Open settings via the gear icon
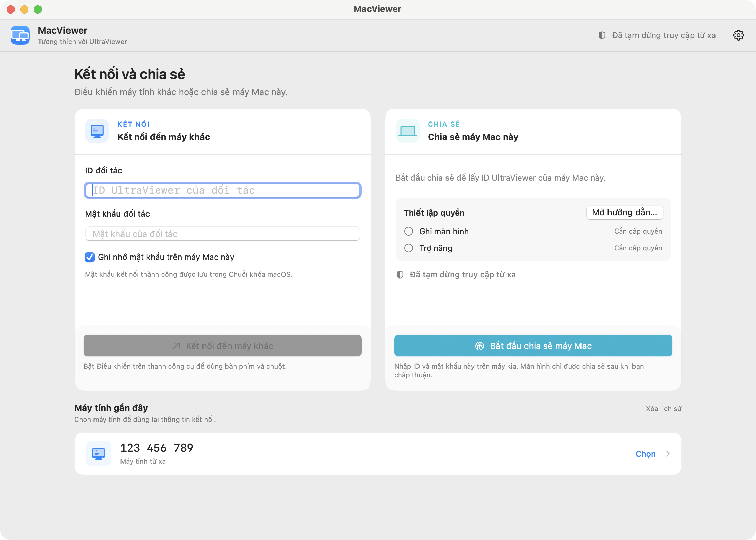The width and height of the screenshot is (756, 540). point(738,35)
